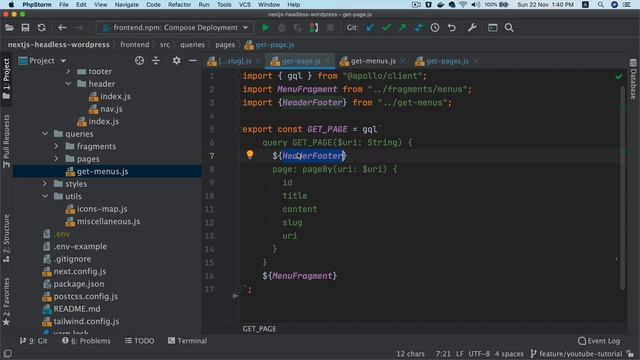Viewport: 640px width, 360px height.
Task: Open the Terminal tool window
Action: pos(187,341)
